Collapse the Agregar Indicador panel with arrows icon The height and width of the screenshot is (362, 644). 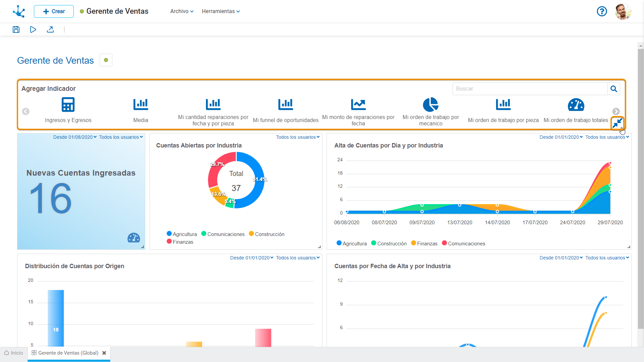(617, 123)
